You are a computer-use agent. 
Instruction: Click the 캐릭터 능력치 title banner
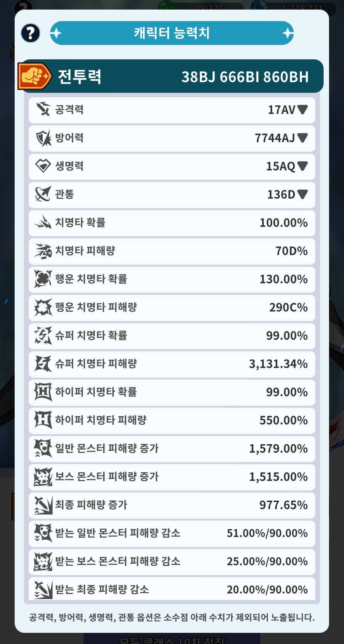(x=172, y=33)
